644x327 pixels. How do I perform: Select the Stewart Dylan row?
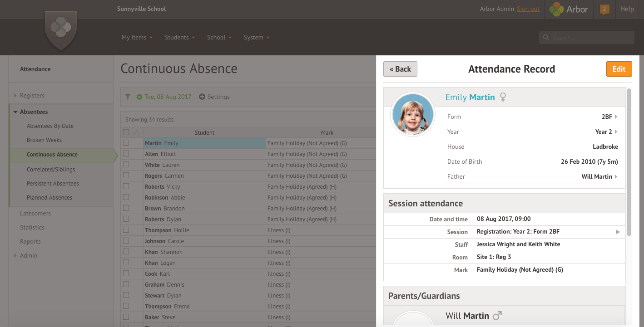click(248, 295)
